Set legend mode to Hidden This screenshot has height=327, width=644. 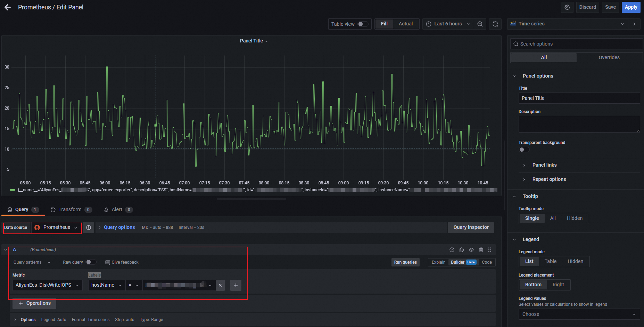[x=575, y=262]
